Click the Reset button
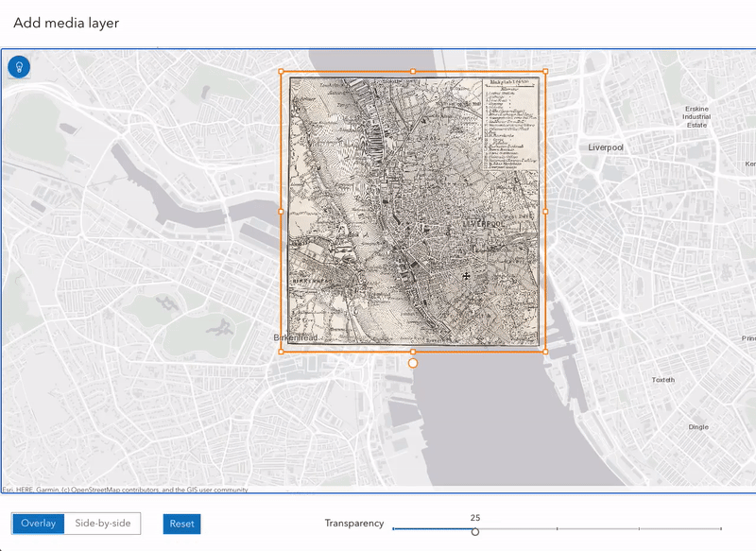The height and width of the screenshot is (551, 756). pyautogui.click(x=181, y=524)
